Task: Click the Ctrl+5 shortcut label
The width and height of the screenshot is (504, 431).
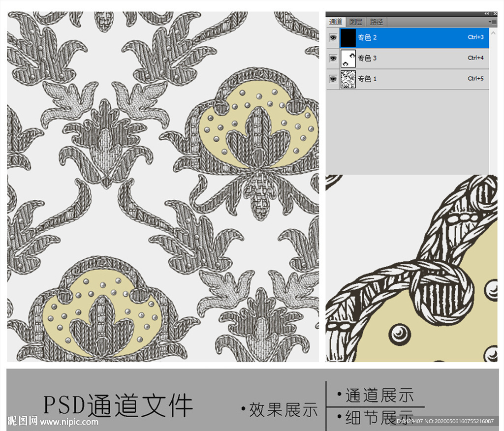Action: click(476, 79)
